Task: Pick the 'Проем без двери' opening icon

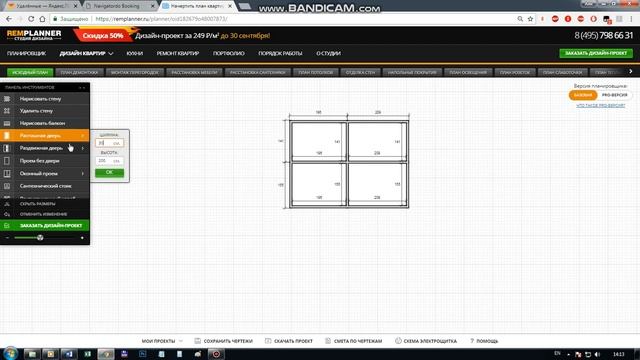Action: tap(7, 161)
